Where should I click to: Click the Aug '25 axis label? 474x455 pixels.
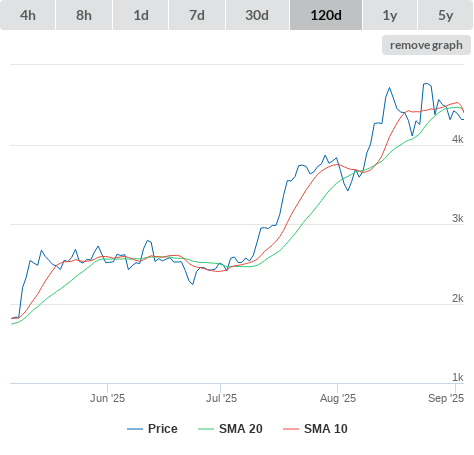pos(338,398)
